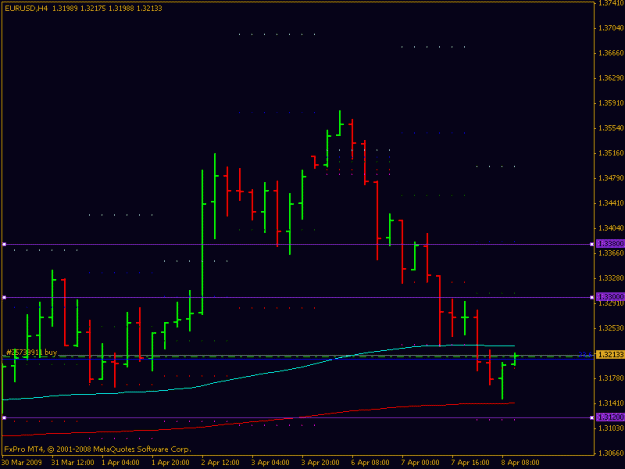The height and width of the screenshot is (469, 625).
Task: Select the purple horizontal line at 1.31200
Action: (x=298, y=418)
